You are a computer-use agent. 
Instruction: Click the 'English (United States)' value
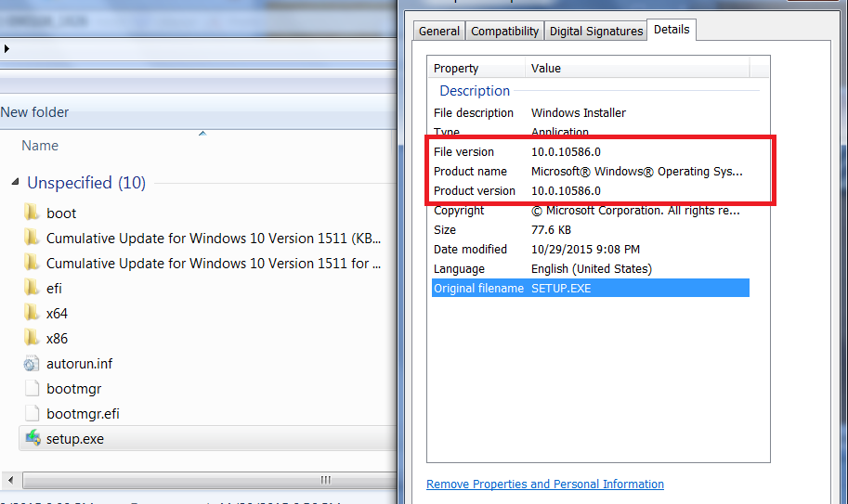(591, 268)
